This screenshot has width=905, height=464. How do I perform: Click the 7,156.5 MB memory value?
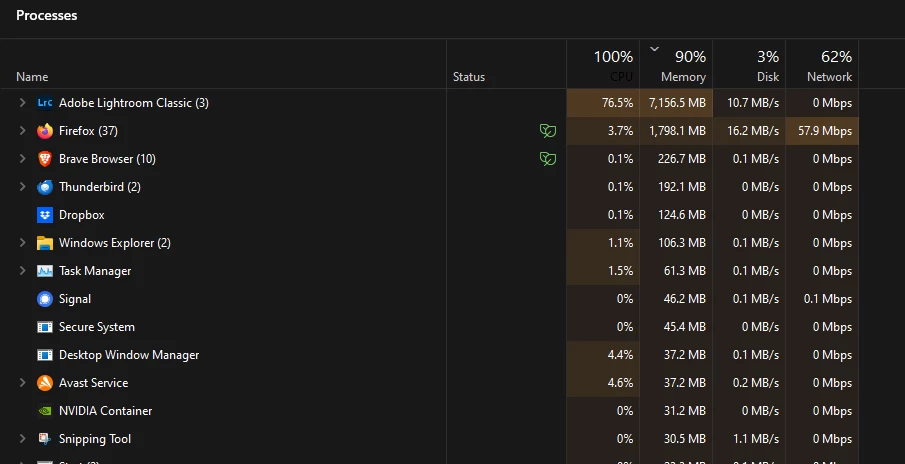tap(677, 103)
